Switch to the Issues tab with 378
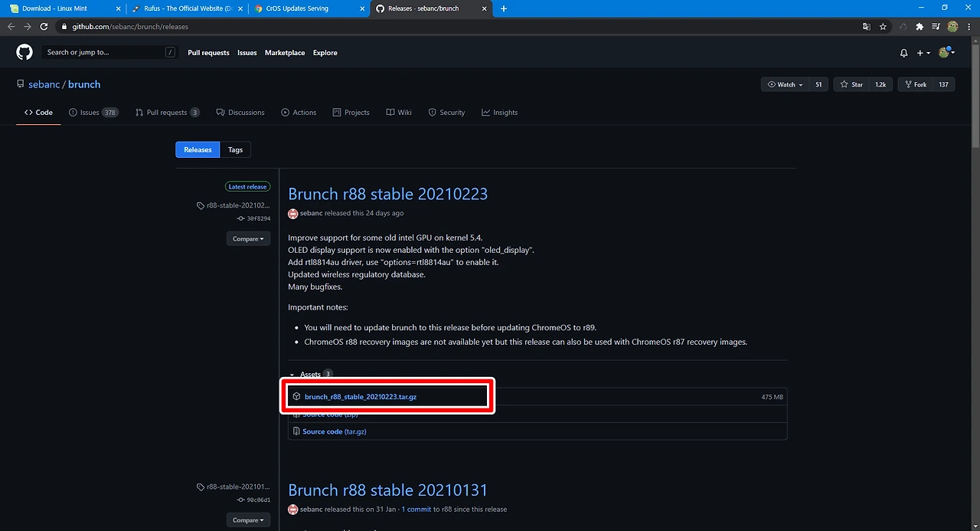980x531 pixels. pyautogui.click(x=93, y=112)
